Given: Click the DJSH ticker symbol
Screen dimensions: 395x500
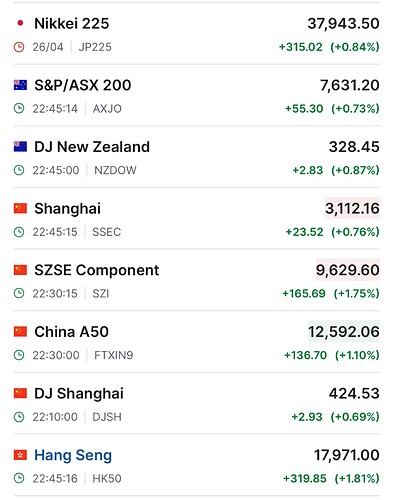Looking at the screenshot, I should pyautogui.click(x=107, y=417).
